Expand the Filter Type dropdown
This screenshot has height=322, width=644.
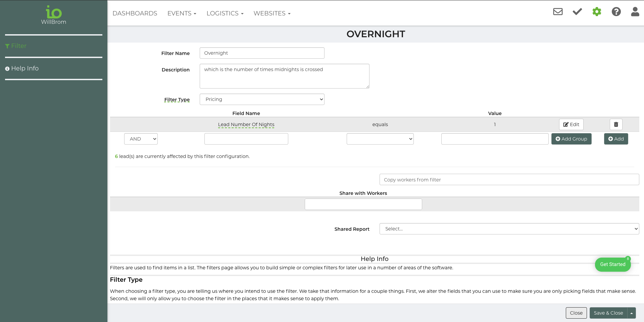pos(262,99)
